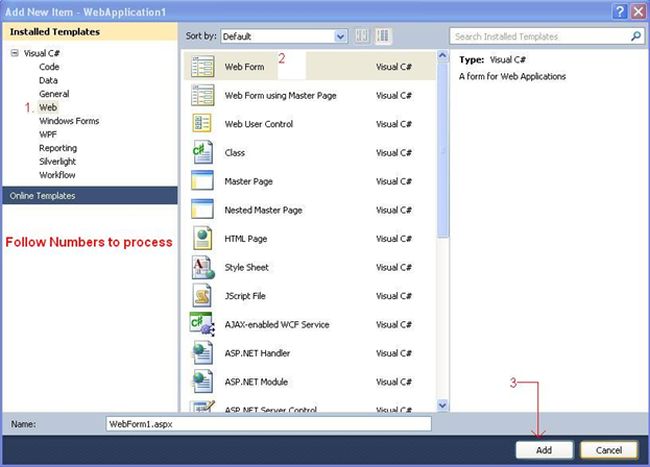The image size is (650, 467).
Task: Select the Installed Templates header
Action: pos(90,32)
